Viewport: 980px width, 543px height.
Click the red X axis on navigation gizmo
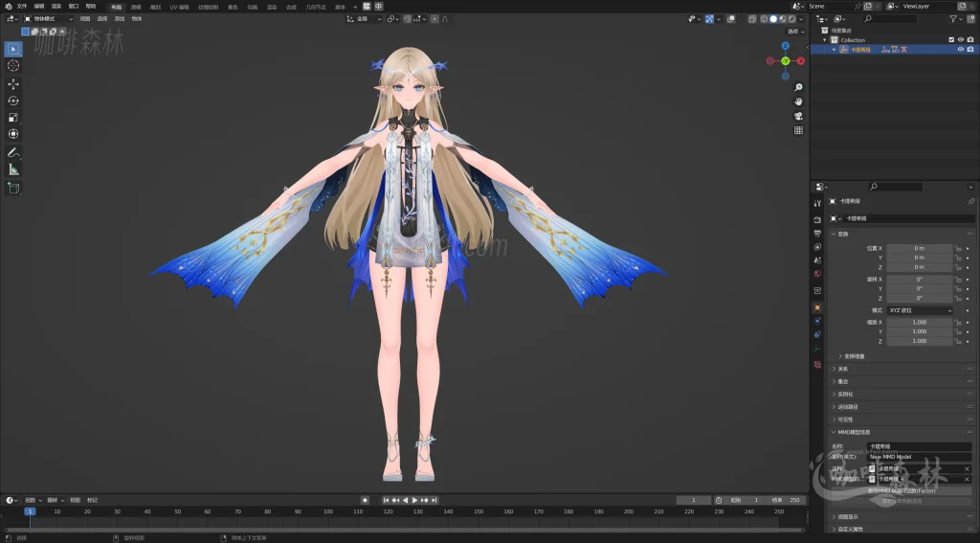coord(801,61)
